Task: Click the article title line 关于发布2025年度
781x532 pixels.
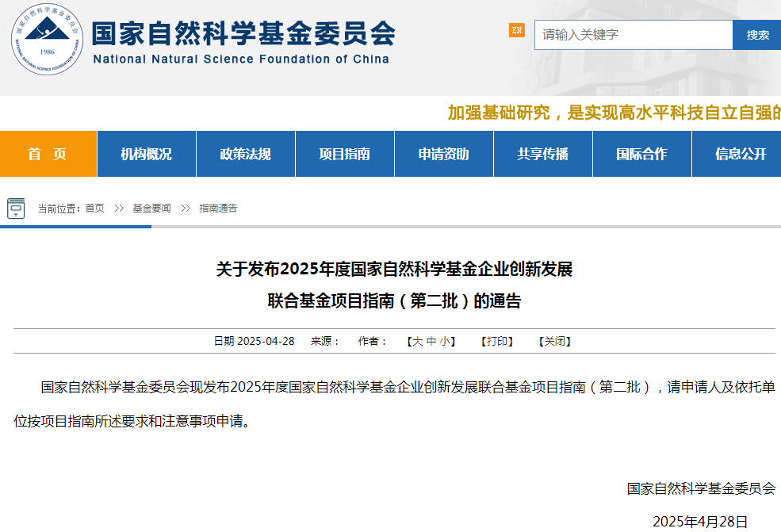Action: pos(395,269)
